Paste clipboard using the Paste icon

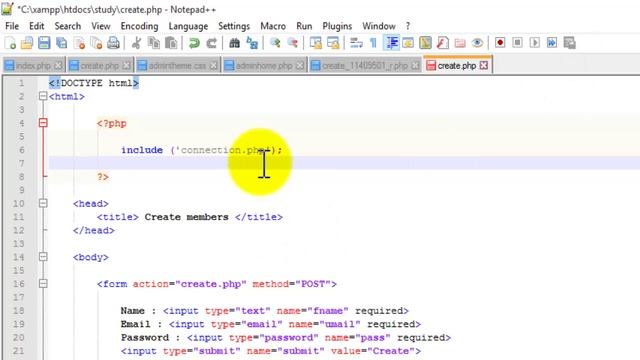[171, 43]
